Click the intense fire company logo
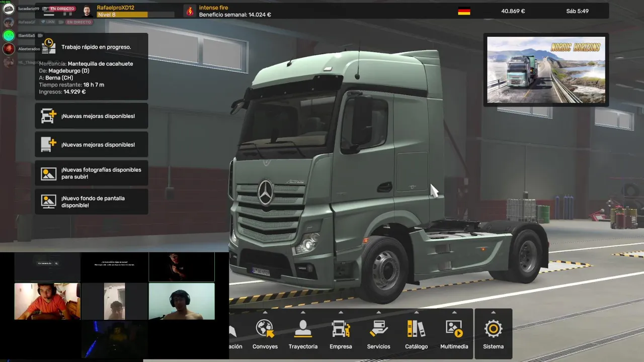Image resolution: width=644 pixels, height=362 pixels. click(x=190, y=11)
